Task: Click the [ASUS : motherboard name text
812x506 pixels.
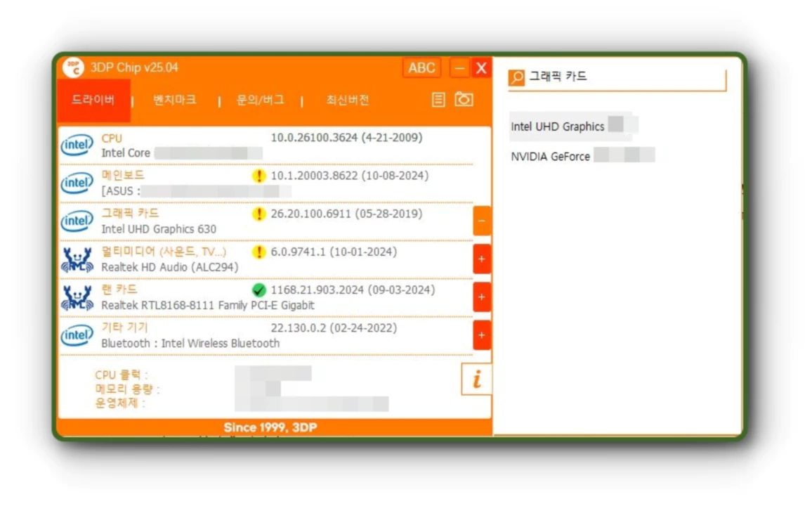Action: click(121, 191)
